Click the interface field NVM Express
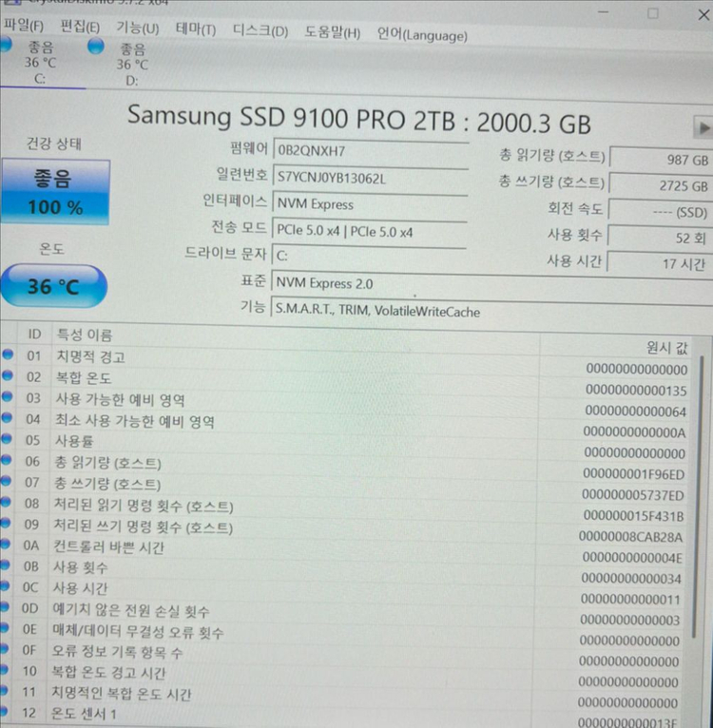Screen dimensions: 713x728 tap(370, 204)
